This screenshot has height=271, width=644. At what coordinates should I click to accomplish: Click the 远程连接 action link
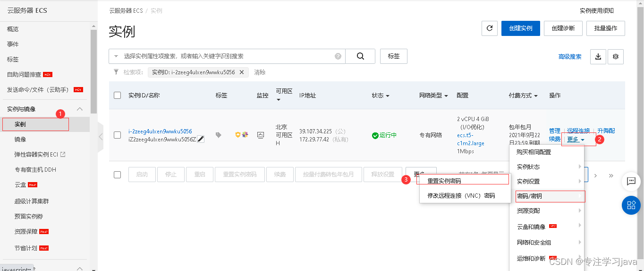(x=578, y=131)
